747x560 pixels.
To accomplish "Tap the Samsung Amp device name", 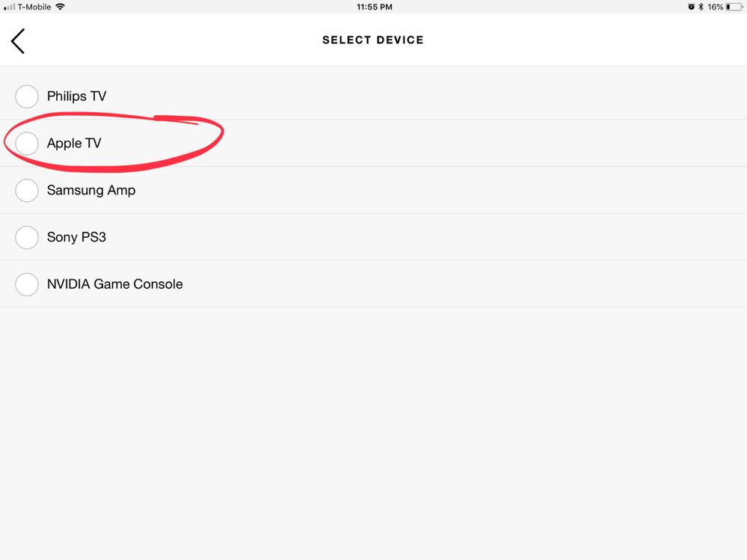I will 91,190.
